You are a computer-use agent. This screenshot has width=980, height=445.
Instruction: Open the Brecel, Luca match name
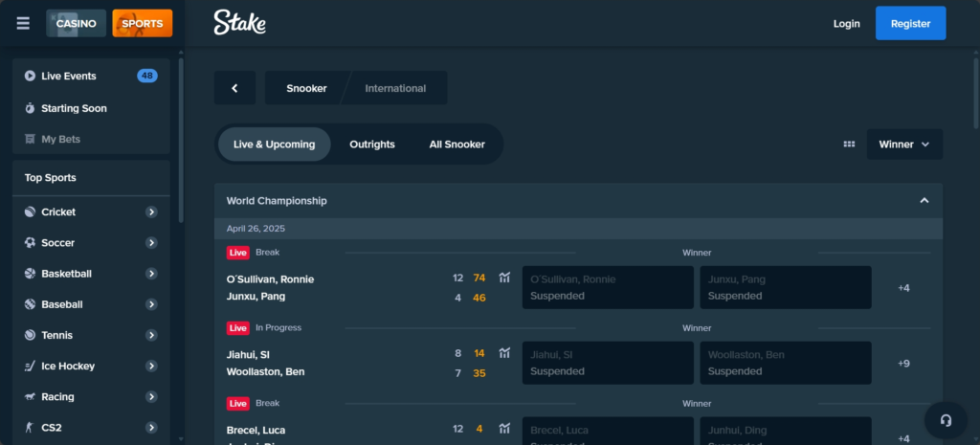256,430
